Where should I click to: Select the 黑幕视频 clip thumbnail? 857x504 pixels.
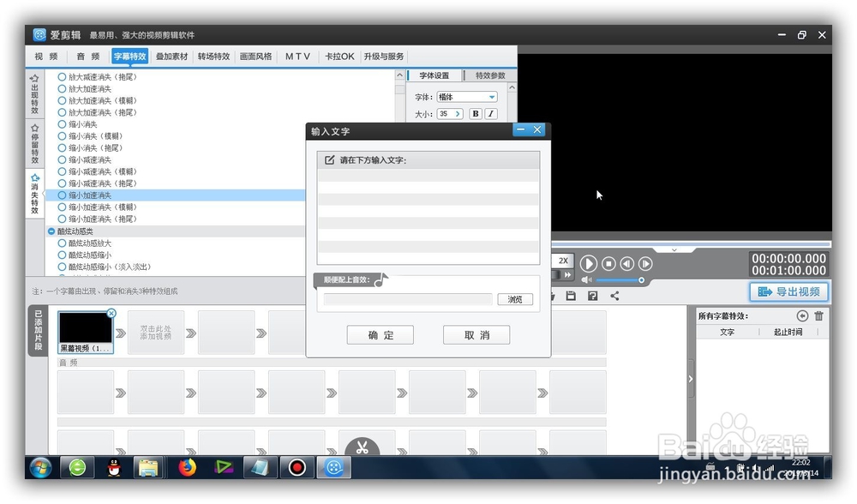(x=85, y=328)
